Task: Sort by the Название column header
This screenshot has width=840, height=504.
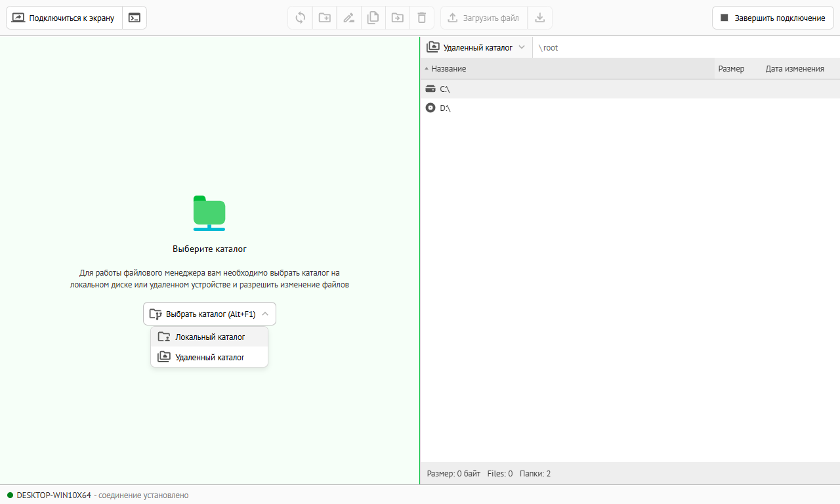Action: (x=449, y=68)
